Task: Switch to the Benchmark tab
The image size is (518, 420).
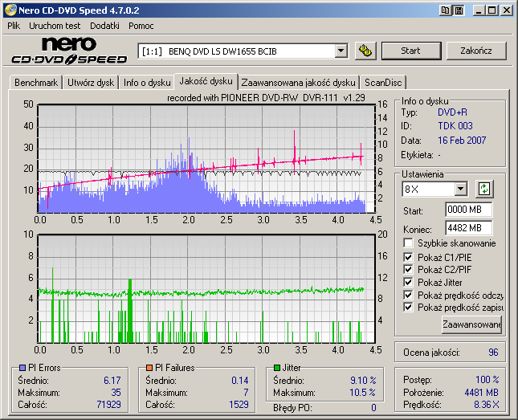Action: (x=36, y=83)
